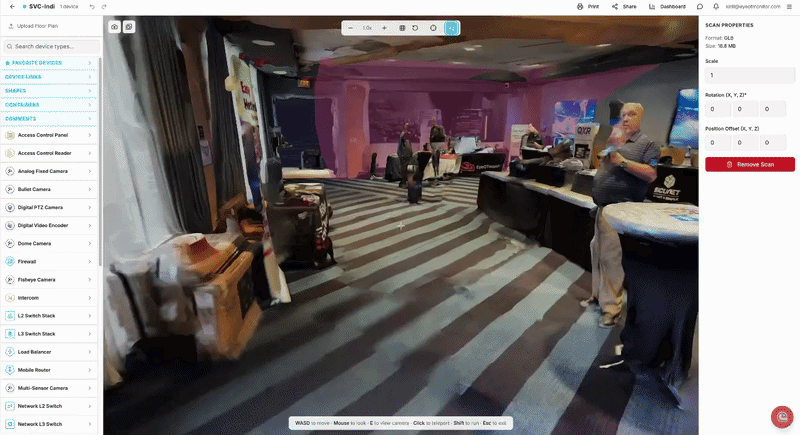Expand Comments section

click(x=48, y=118)
